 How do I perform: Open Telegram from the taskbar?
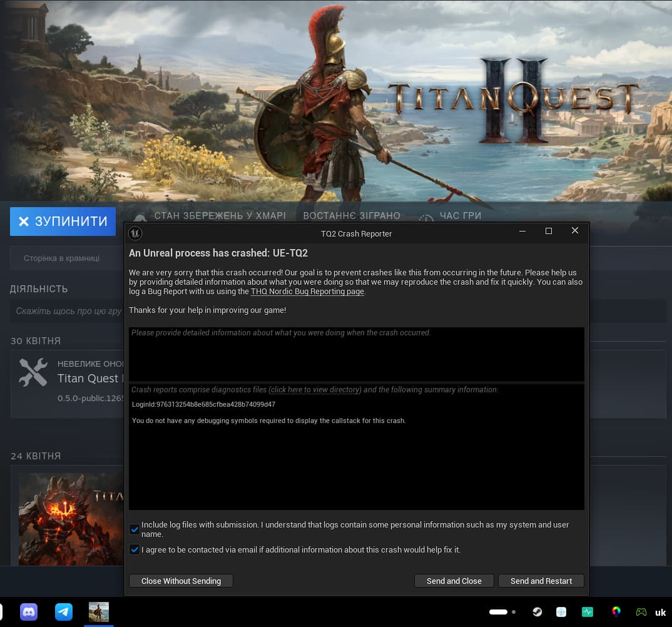tap(64, 612)
